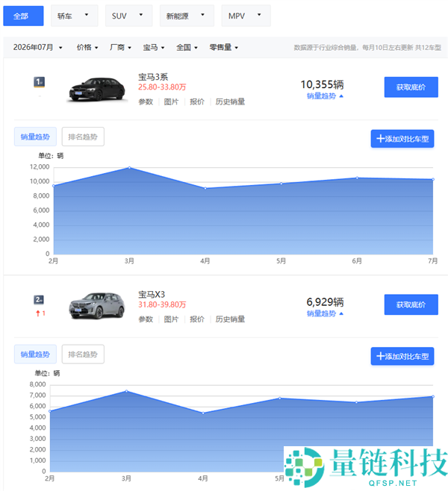The width and height of the screenshot is (448, 491).
Task: Click the 4月 data point on 宝马3系 chart
Action: coord(205,188)
